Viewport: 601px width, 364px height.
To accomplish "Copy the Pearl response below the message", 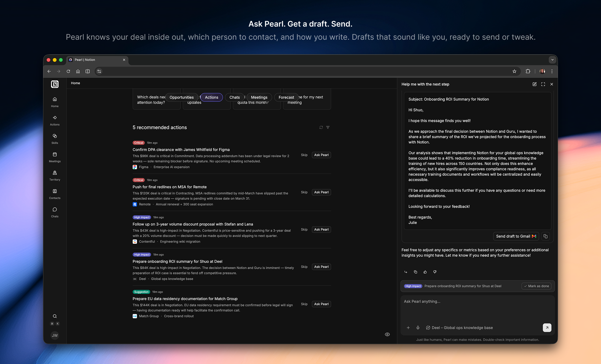I will click(415, 272).
